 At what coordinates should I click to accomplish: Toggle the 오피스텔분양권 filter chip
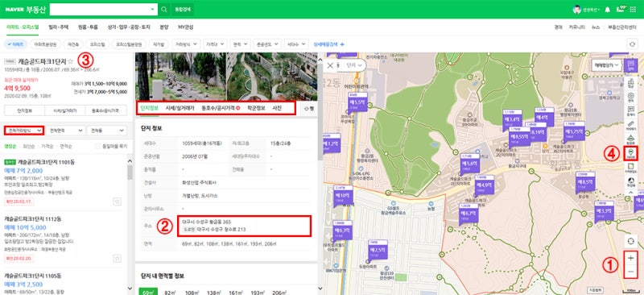(129, 44)
